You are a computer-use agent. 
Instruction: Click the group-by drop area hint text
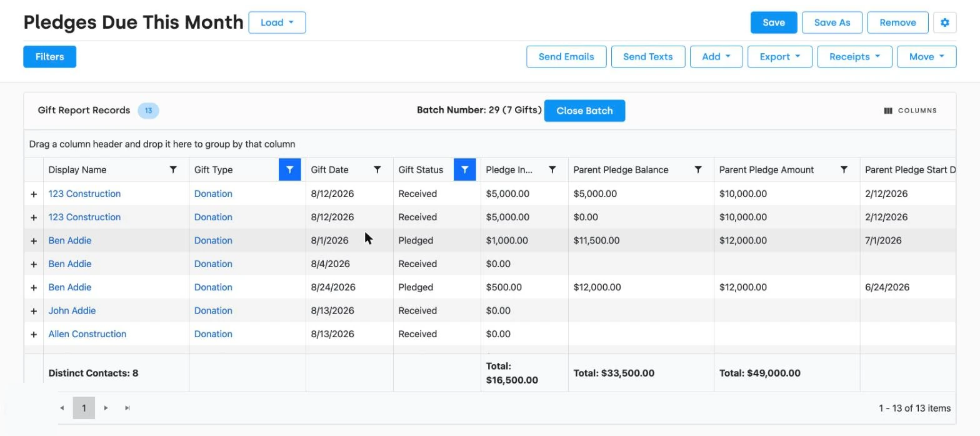pyautogui.click(x=162, y=144)
